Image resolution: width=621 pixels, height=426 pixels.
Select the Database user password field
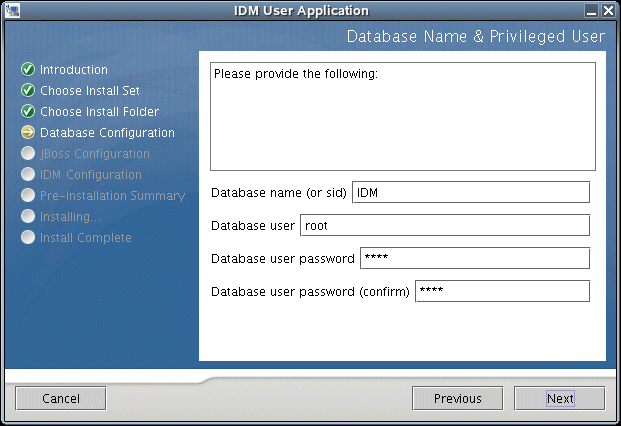click(474, 258)
